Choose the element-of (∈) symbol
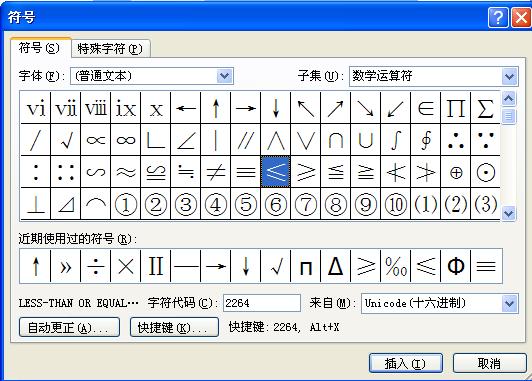This screenshot has height=381, width=532. click(425, 108)
